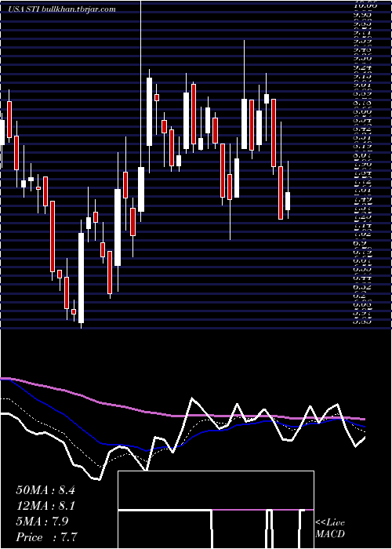Viewport: 392px width, 549px height.
Task: Click the '50MA : 8.4' value
Action: click(x=45, y=490)
